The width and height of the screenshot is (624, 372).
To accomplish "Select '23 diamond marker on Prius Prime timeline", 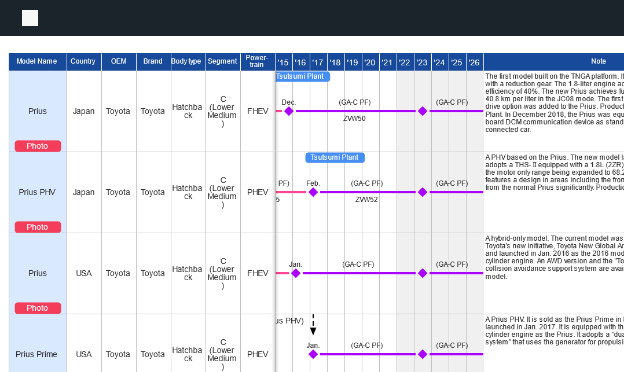I will 423,354.
